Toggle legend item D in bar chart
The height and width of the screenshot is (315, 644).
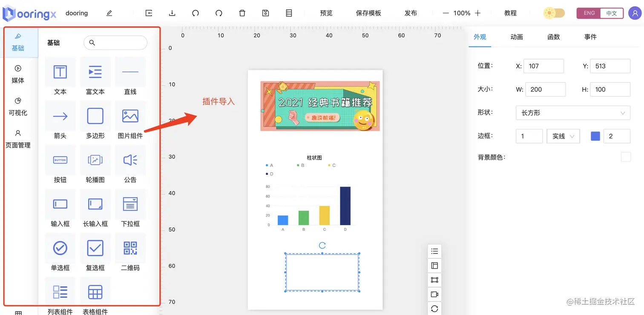click(269, 174)
